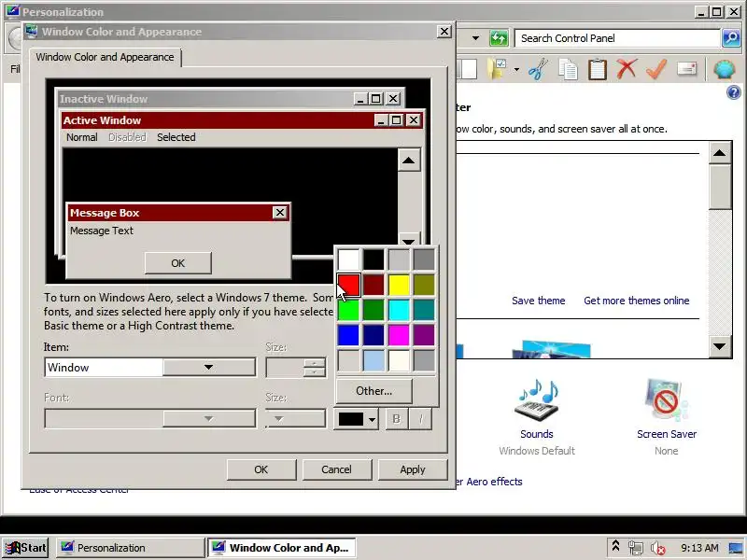This screenshot has width=747, height=560.
Task: Pick the magenta color swatch
Action: click(399, 335)
